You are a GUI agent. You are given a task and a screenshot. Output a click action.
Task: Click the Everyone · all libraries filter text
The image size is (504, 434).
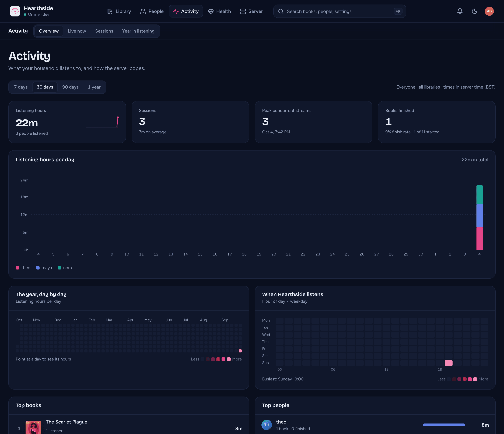446,87
